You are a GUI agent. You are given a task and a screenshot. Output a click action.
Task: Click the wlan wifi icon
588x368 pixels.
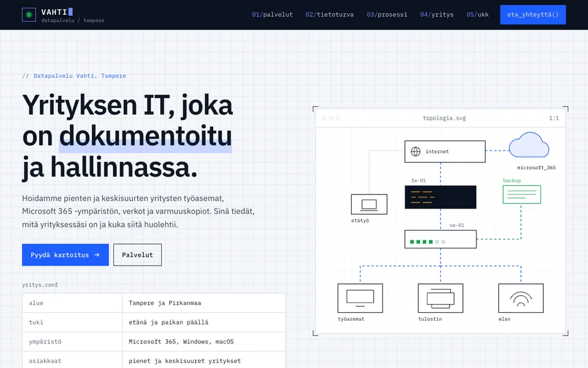point(521,298)
